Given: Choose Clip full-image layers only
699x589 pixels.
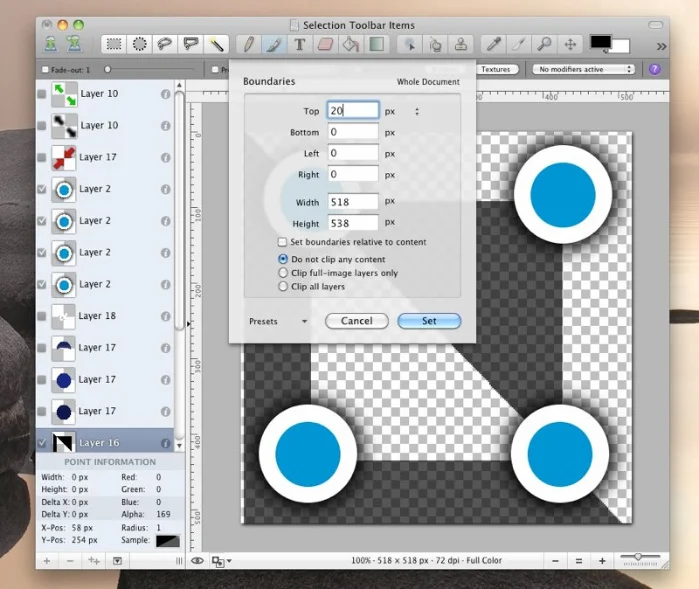Looking at the screenshot, I should point(283,272).
